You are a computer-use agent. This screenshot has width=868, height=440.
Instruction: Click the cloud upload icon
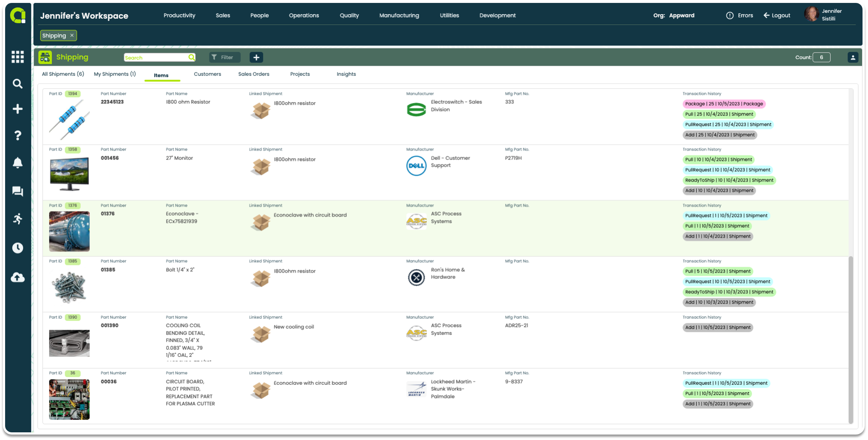pos(18,277)
